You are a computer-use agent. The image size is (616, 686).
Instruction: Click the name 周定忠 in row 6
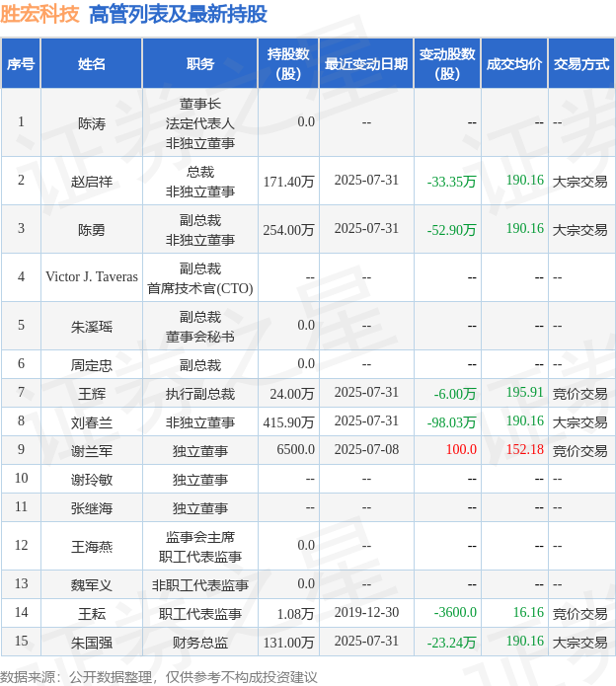[92, 364]
